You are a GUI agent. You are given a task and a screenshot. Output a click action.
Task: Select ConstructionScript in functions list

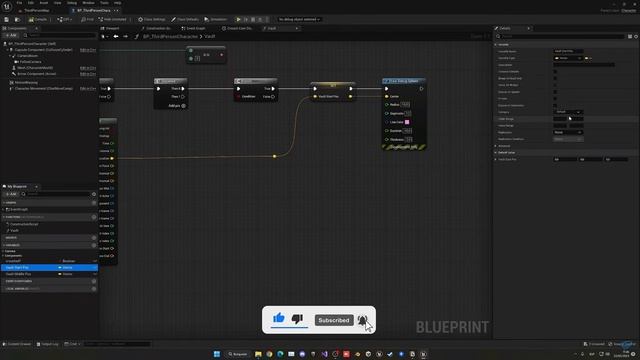(24, 224)
